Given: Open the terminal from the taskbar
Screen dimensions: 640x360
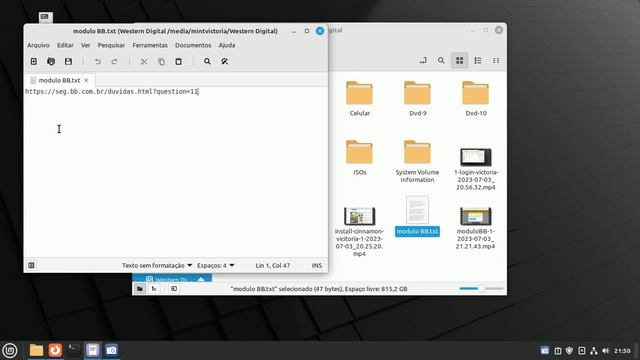Looking at the screenshot, I should (x=74, y=350).
